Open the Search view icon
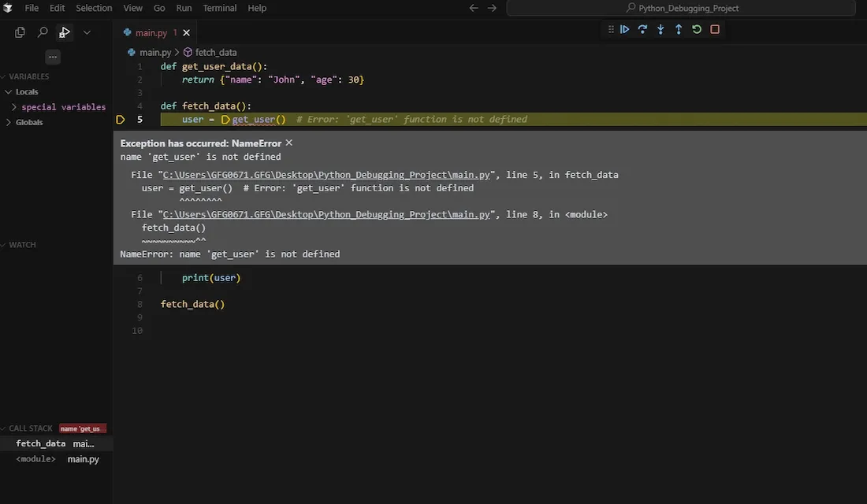Image resolution: width=867 pixels, height=504 pixels. pyautogui.click(x=43, y=32)
